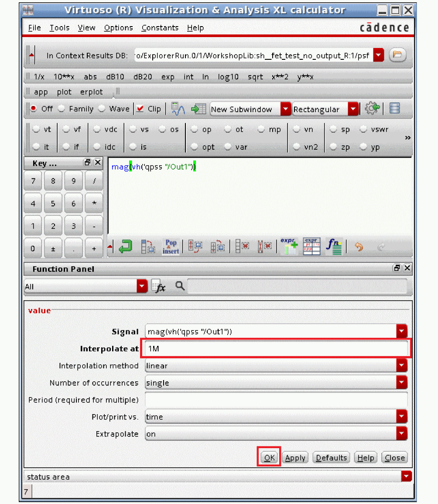The height and width of the screenshot is (504, 438).
Task: Click the OK button
Action: [x=269, y=457]
